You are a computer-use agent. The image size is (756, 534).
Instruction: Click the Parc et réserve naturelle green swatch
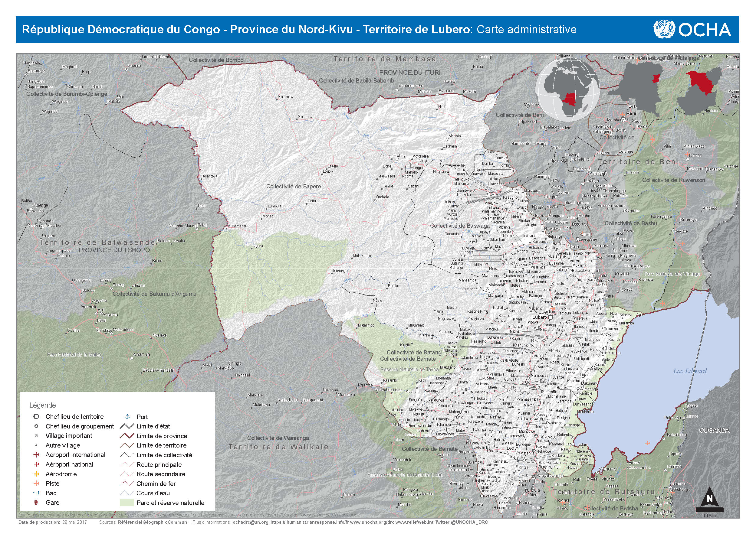pyautogui.click(x=127, y=503)
